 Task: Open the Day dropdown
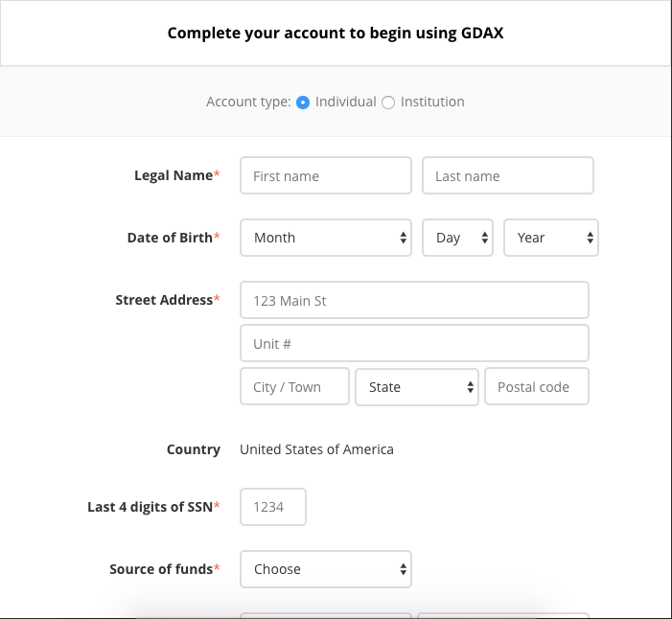(457, 238)
